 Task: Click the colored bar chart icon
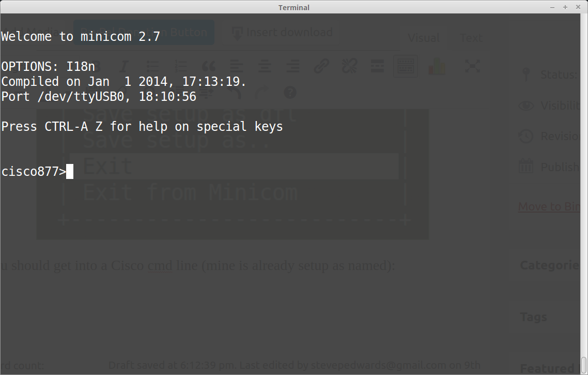click(x=437, y=66)
